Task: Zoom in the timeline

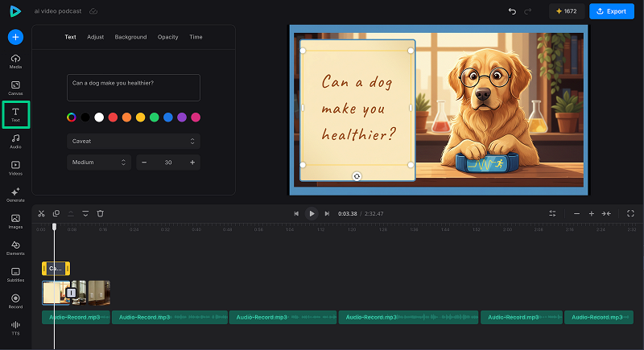Action: click(592, 213)
